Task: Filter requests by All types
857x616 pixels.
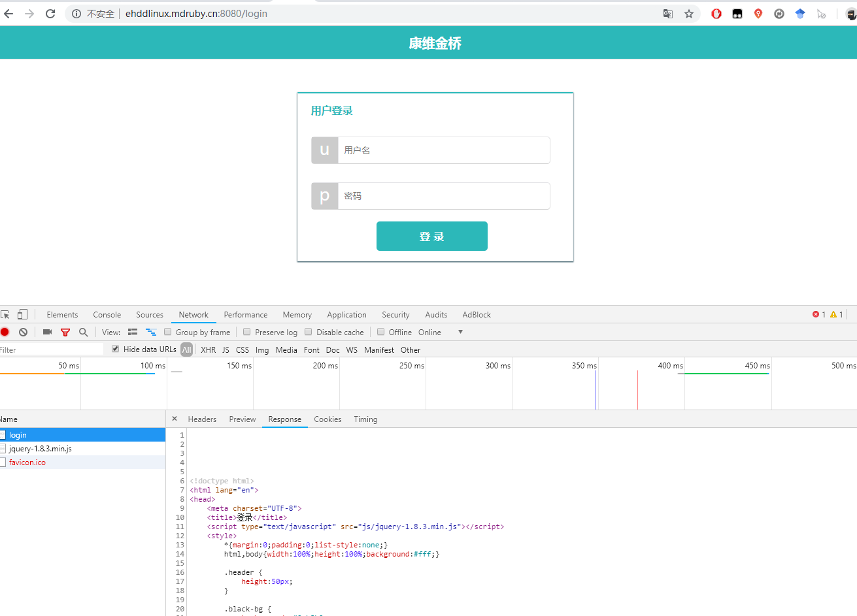Action: click(187, 349)
